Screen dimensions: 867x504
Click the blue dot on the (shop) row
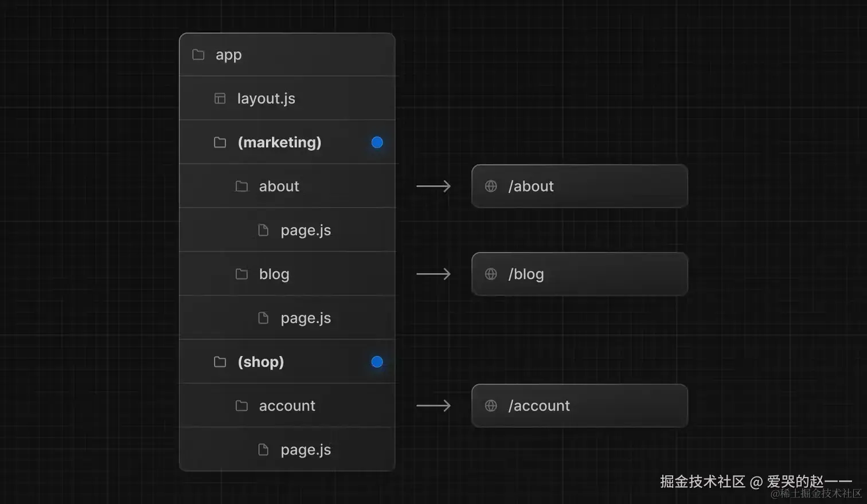[377, 362]
